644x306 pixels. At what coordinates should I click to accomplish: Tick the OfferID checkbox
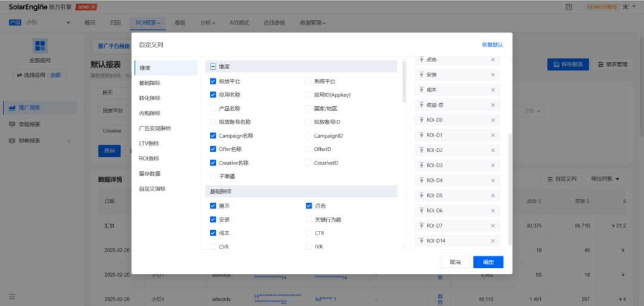[x=308, y=149]
